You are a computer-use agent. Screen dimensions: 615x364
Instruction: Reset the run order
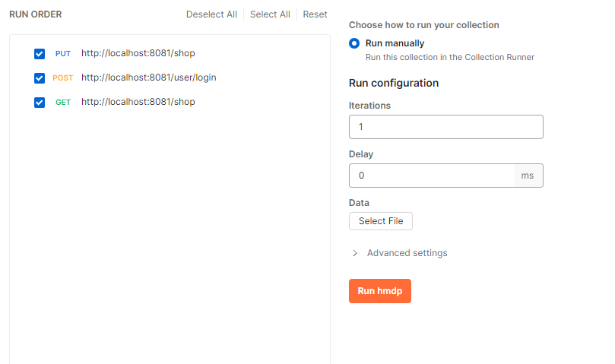coord(315,14)
